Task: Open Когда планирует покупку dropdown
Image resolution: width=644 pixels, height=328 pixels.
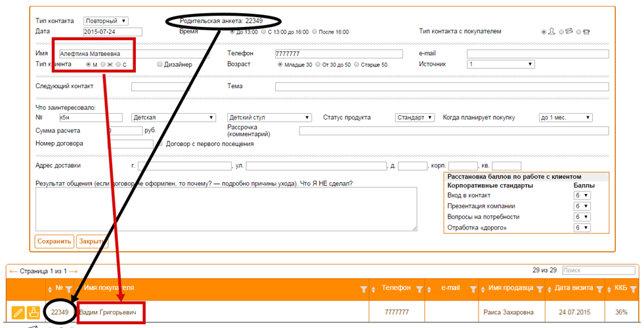Action: click(566, 118)
